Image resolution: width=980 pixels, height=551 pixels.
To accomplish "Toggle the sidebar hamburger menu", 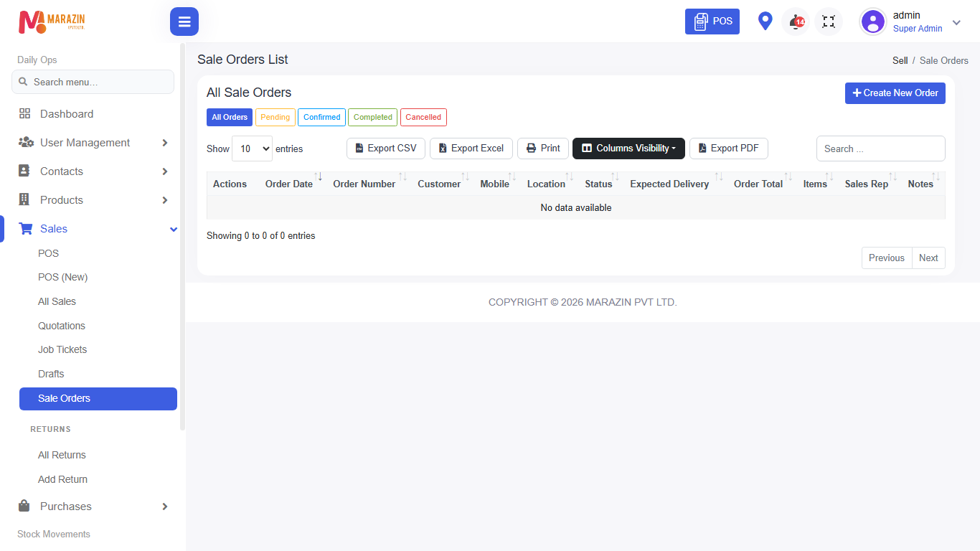I will click(x=184, y=22).
